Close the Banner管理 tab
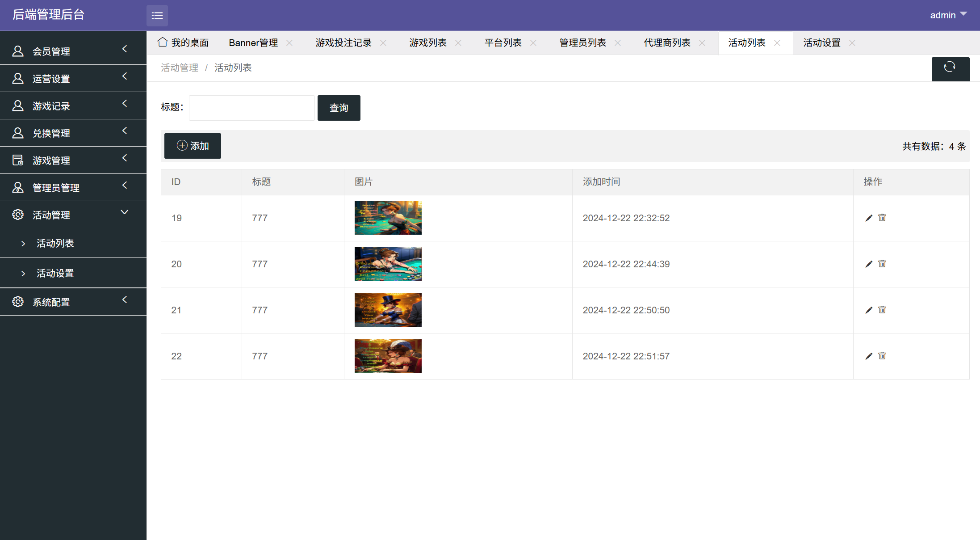Viewport: 980px width, 540px height. point(289,43)
